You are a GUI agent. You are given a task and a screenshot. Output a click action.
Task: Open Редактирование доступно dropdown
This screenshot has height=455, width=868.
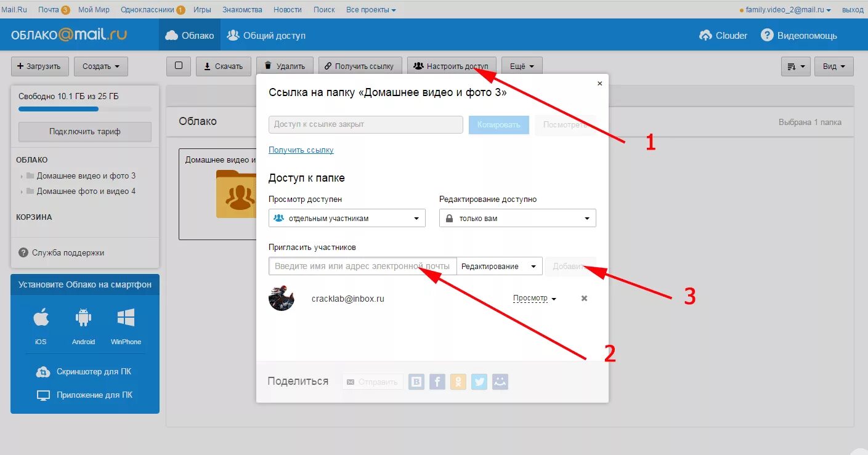pos(517,218)
